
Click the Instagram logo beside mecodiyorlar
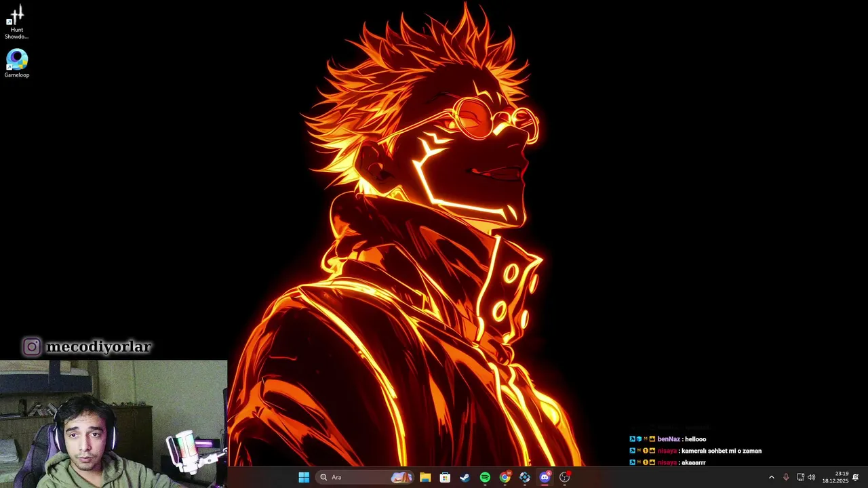pos(32,347)
